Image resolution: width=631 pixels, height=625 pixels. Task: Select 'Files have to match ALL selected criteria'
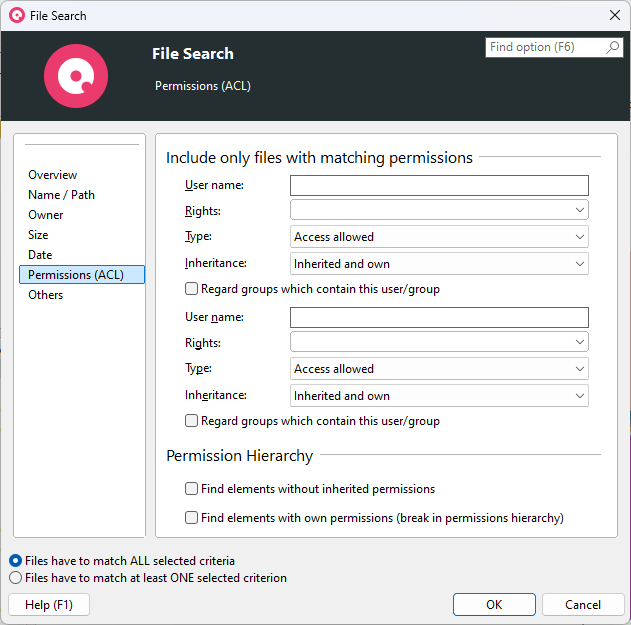(15, 561)
